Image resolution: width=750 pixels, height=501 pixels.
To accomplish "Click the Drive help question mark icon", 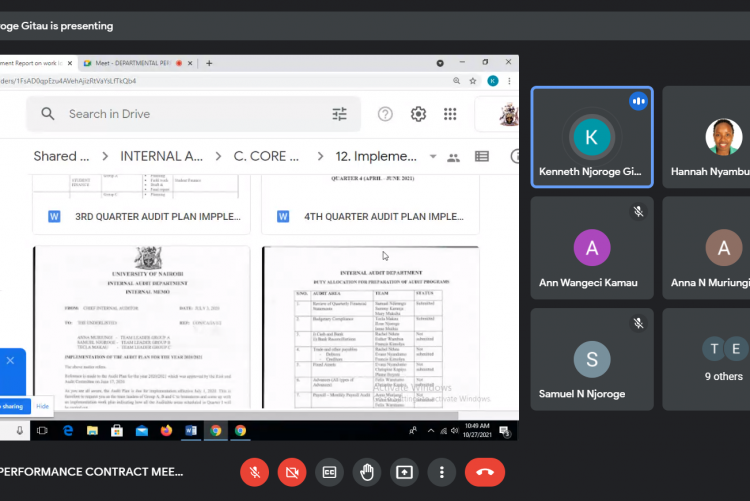I will pyautogui.click(x=385, y=114).
